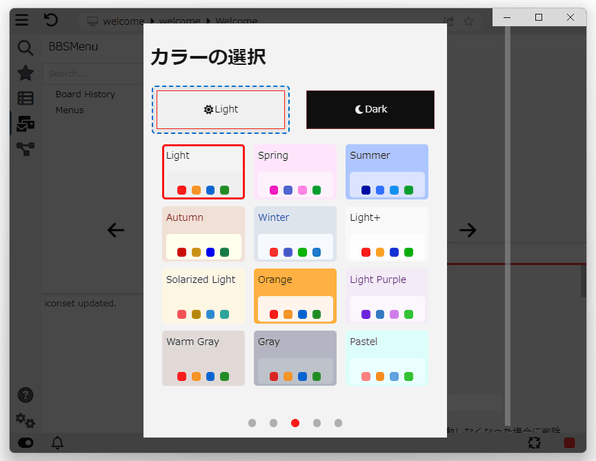Click the help question mark icon
This screenshot has height=461, width=596.
pyautogui.click(x=25, y=395)
